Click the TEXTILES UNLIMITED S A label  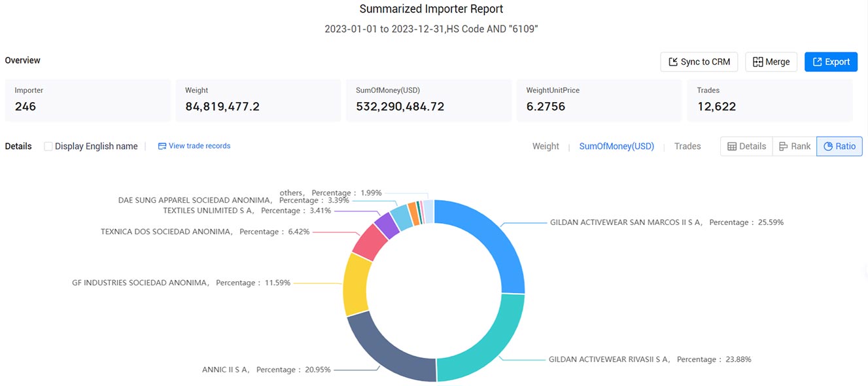click(247, 211)
